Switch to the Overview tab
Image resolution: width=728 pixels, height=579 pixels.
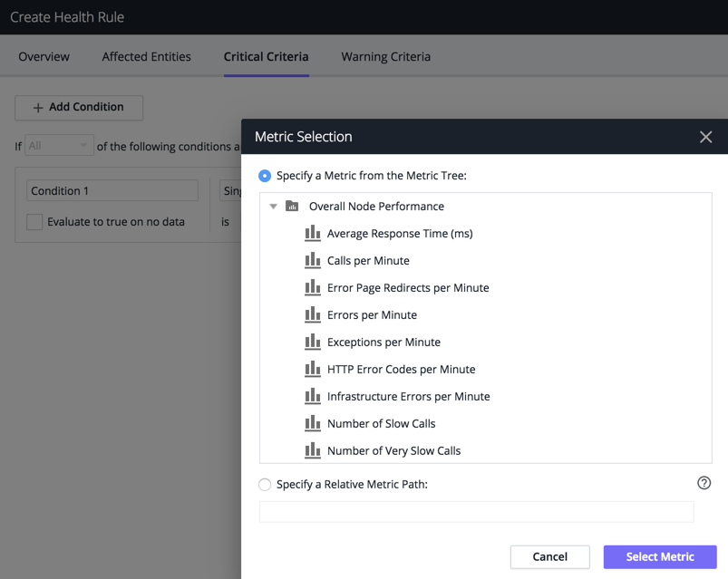(x=44, y=56)
